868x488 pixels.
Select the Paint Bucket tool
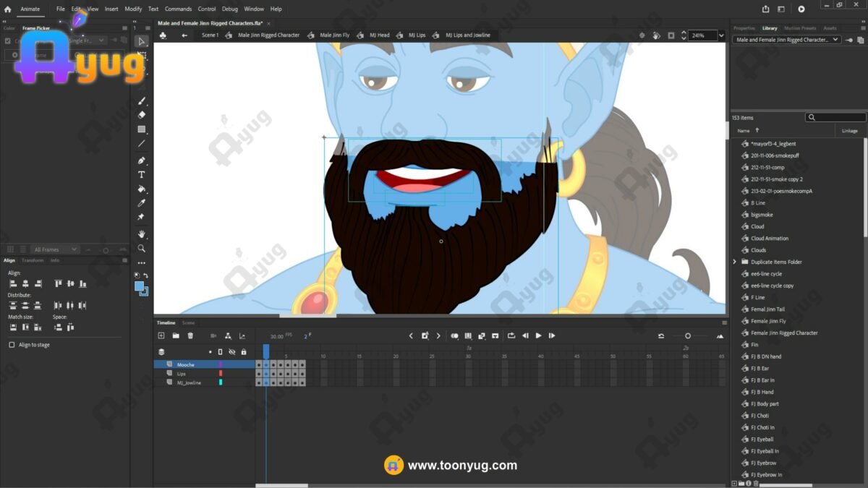coord(142,189)
